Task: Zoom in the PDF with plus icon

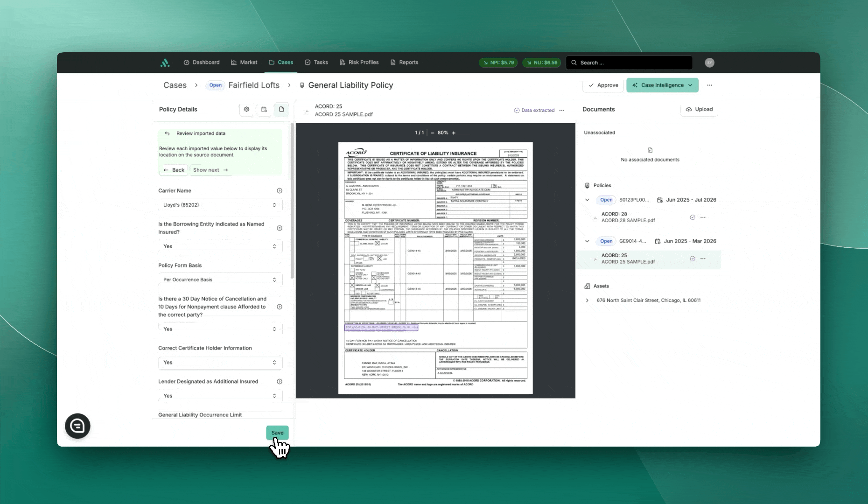Action: (454, 133)
